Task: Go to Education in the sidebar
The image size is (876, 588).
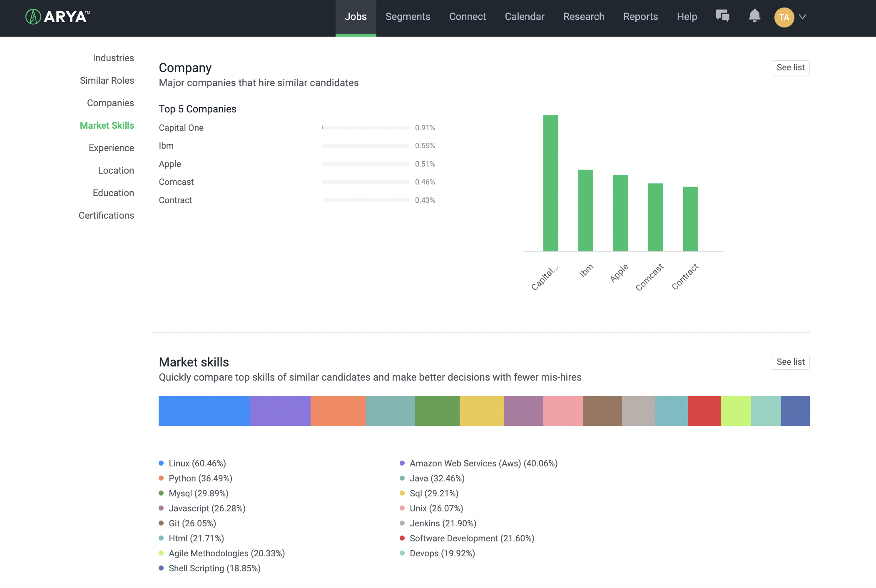Action: [113, 193]
